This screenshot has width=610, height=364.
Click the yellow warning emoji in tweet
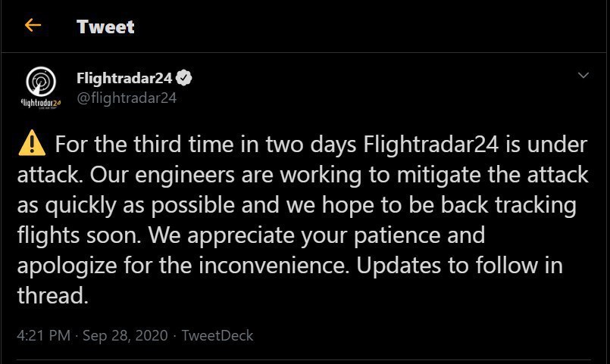[x=30, y=143]
